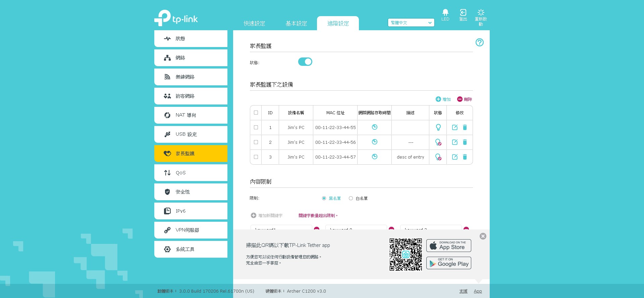This screenshot has height=298, width=644.
Task: Open the Network (網路) sidebar menu
Action: pyautogui.click(x=191, y=58)
